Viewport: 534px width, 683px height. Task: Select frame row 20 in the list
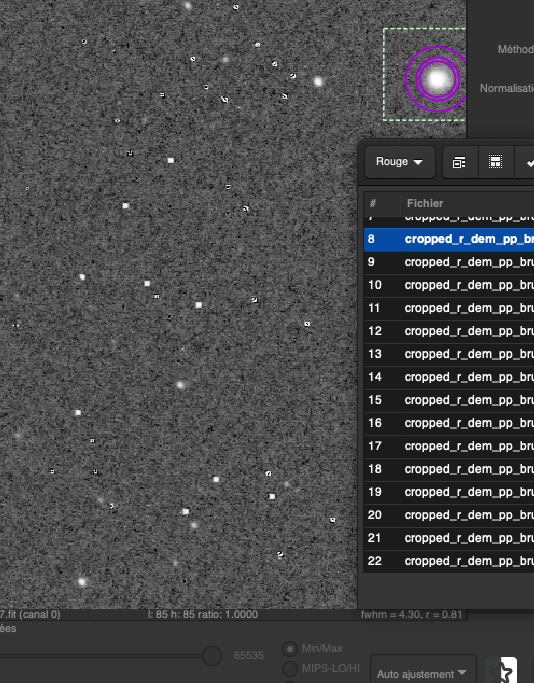pyautogui.click(x=449, y=515)
